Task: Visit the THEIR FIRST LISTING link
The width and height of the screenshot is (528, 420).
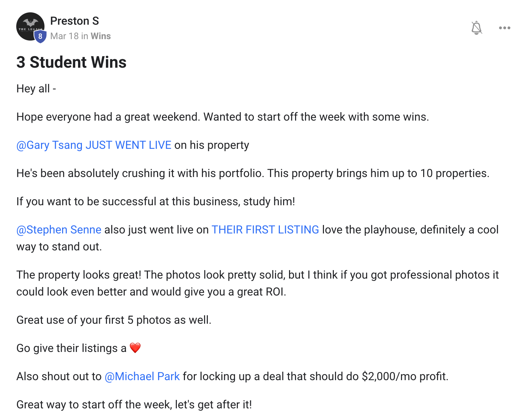Action: click(265, 230)
